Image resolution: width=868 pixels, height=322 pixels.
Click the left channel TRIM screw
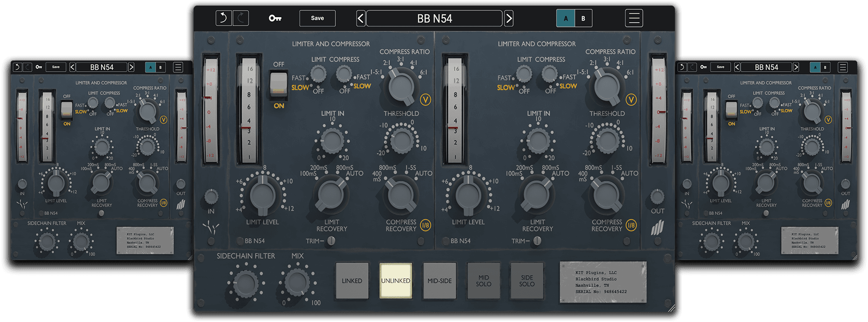coord(331,241)
